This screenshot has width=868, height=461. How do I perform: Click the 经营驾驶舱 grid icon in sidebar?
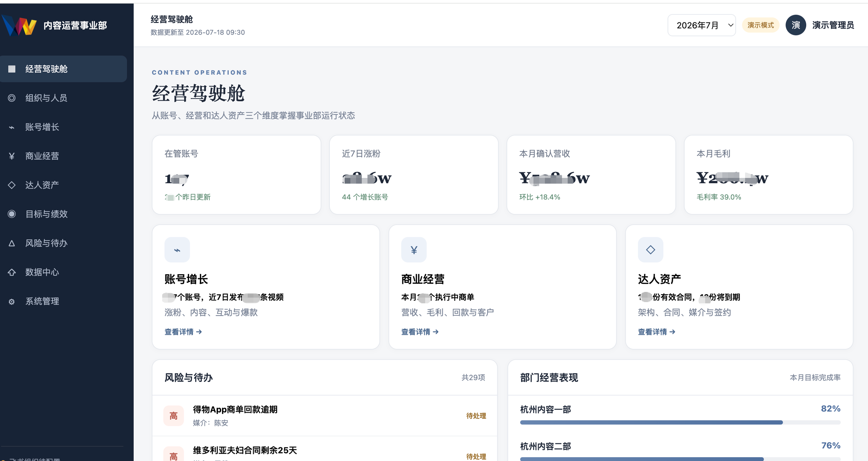12,69
